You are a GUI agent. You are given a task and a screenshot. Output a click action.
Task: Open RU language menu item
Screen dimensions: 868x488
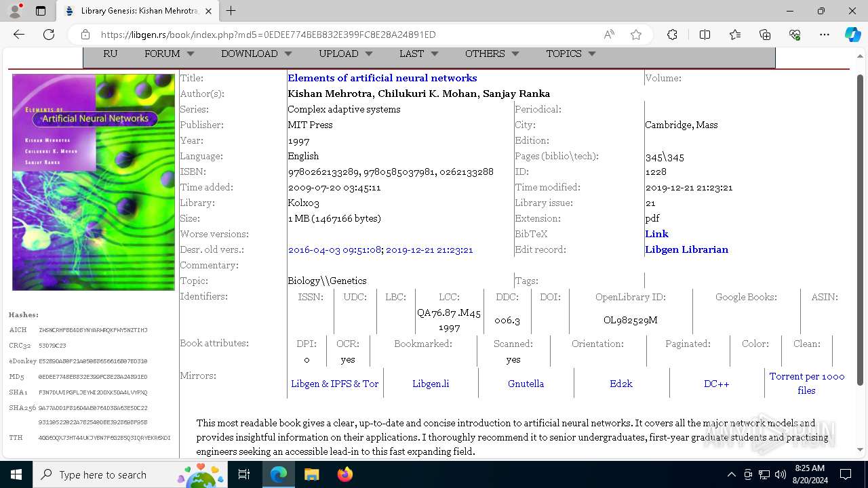coord(110,54)
